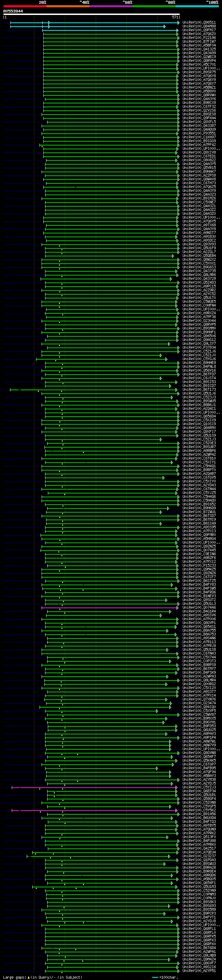
Task: Select the UniRef100_Q4ADU9 label
Action: (199, 129)
